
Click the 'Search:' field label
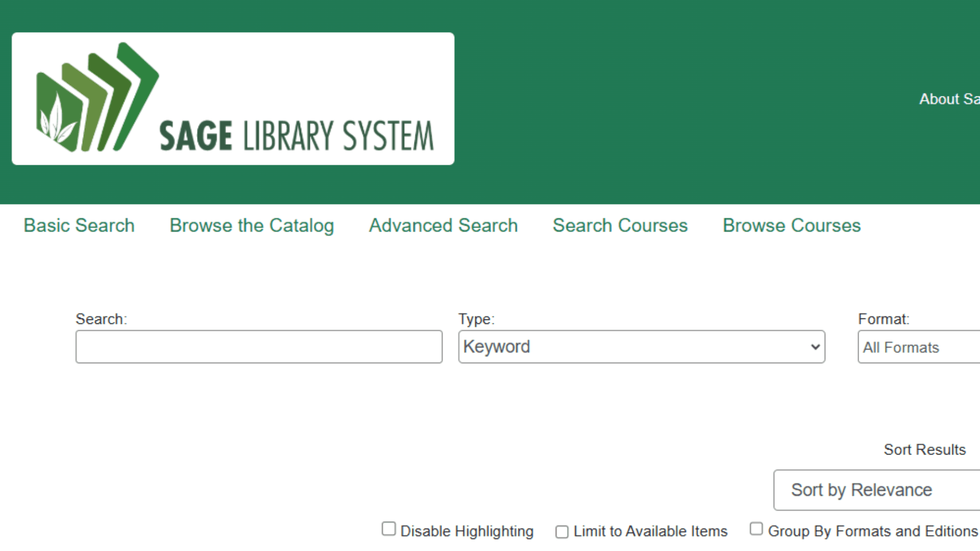[101, 319]
